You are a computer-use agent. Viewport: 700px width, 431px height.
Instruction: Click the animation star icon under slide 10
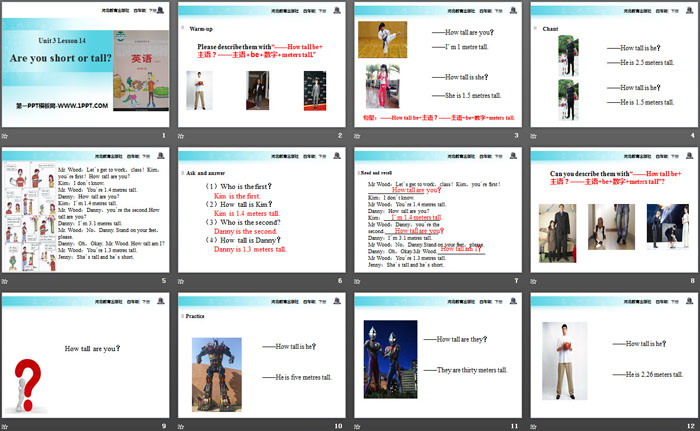tap(181, 427)
